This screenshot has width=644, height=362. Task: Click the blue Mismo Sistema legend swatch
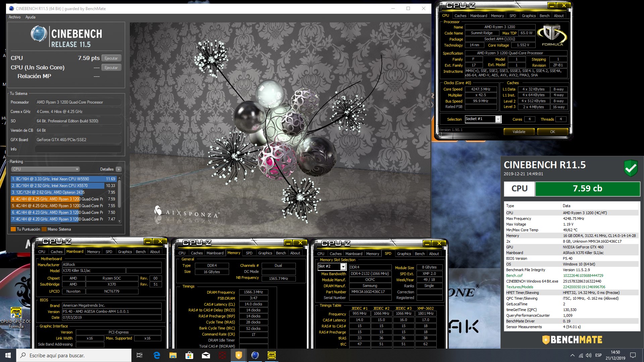tap(44, 229)
